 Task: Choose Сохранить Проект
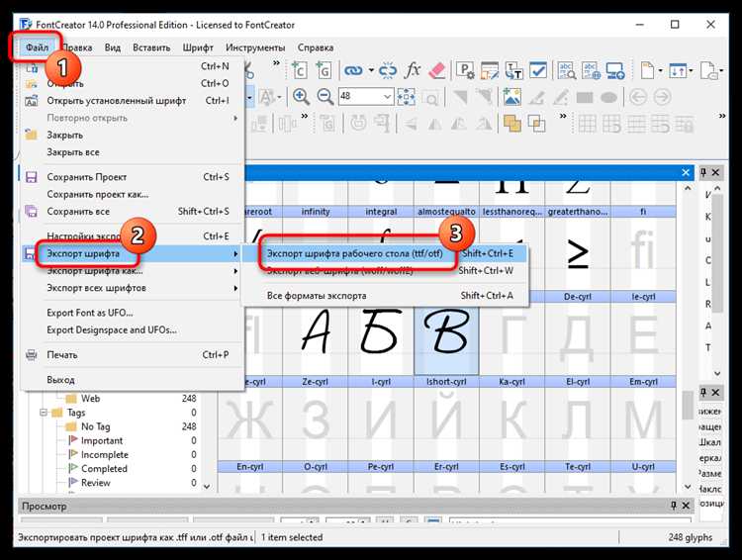pyautogui.click(x=132, y=177)
